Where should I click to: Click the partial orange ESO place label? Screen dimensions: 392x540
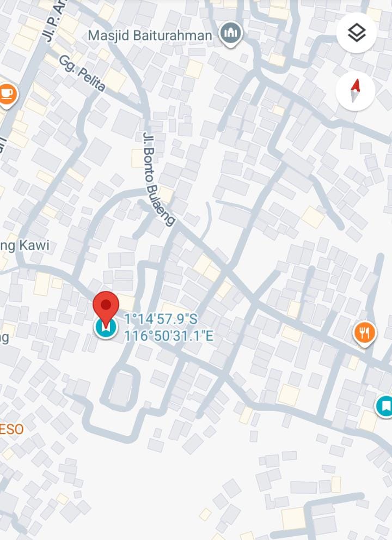click(x=11, y=429)
